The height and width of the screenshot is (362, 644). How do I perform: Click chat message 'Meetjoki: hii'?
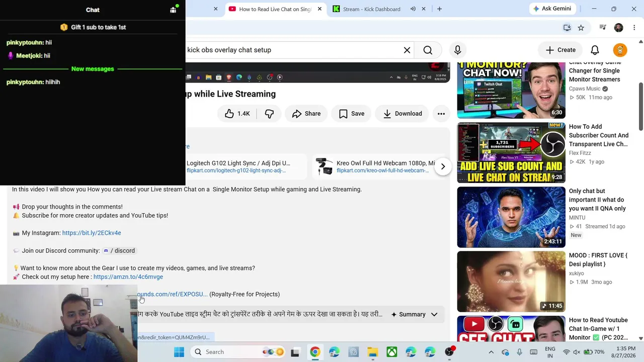pos(29,56)
